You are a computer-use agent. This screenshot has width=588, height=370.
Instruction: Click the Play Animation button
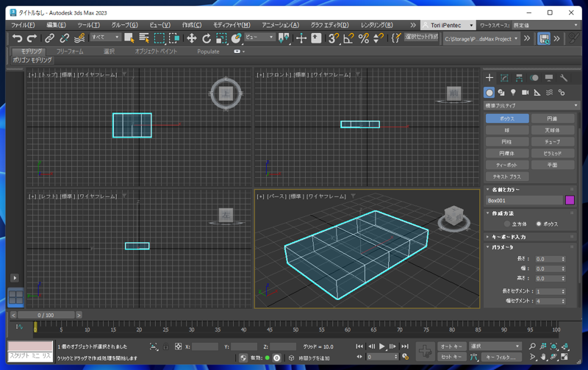click(x=382, y=346)
